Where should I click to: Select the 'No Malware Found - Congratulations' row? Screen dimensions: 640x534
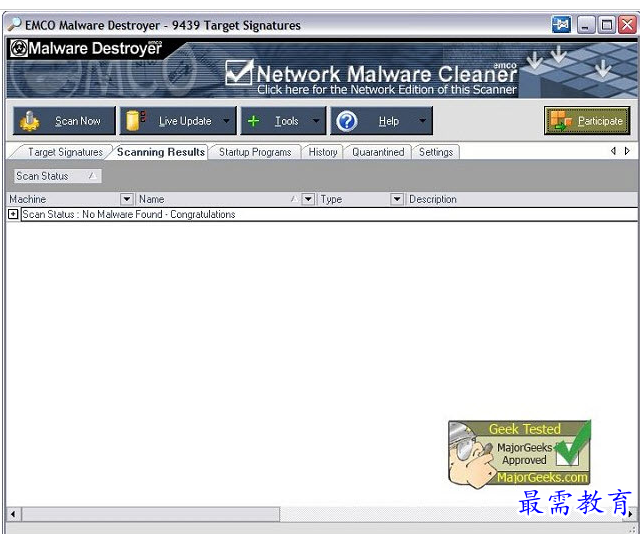point(329,214)
